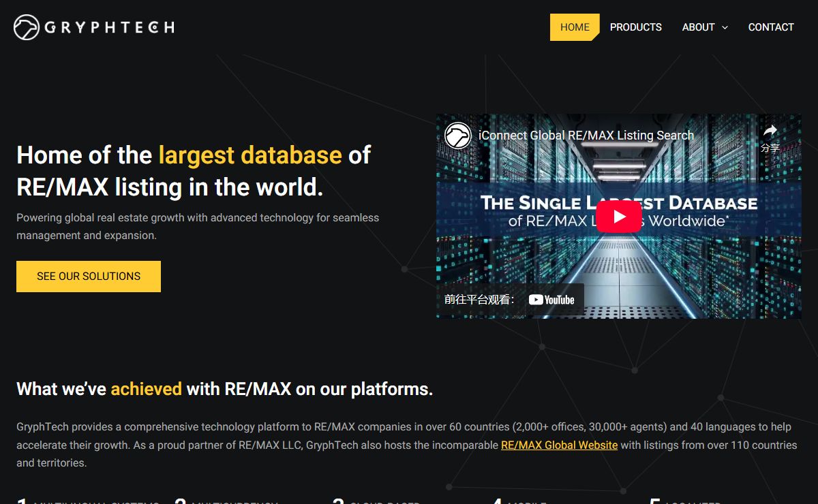Open the HOME menu item

[x=575, y=27]
